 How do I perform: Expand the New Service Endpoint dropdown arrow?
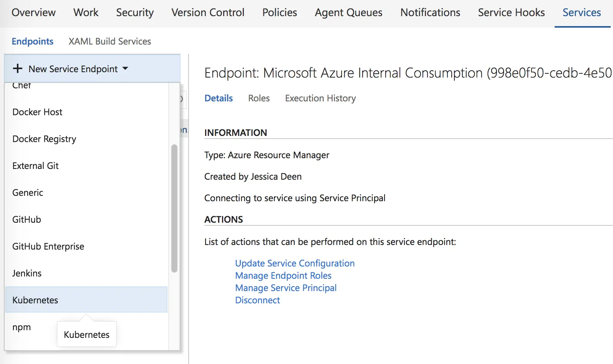click(125, 69)
